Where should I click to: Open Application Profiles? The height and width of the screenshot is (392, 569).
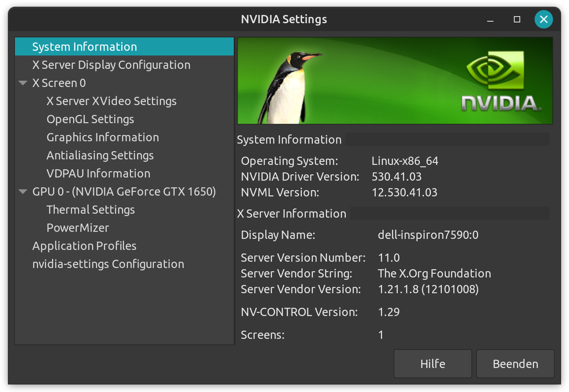coord(84,246)
